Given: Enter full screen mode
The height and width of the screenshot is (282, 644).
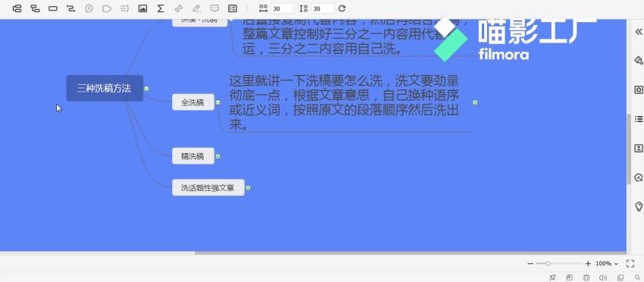Looking at the screenshot, I should 630,264.
